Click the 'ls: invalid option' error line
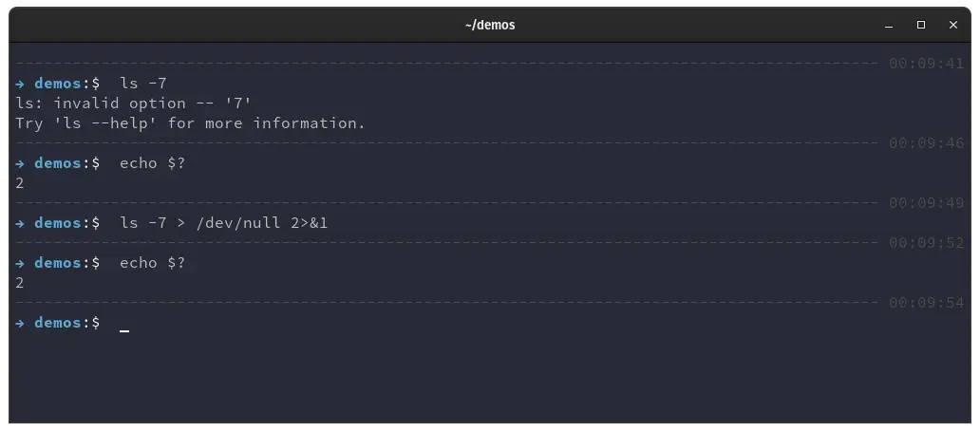Viewport: 980px width, 432px height. (133, 103)
